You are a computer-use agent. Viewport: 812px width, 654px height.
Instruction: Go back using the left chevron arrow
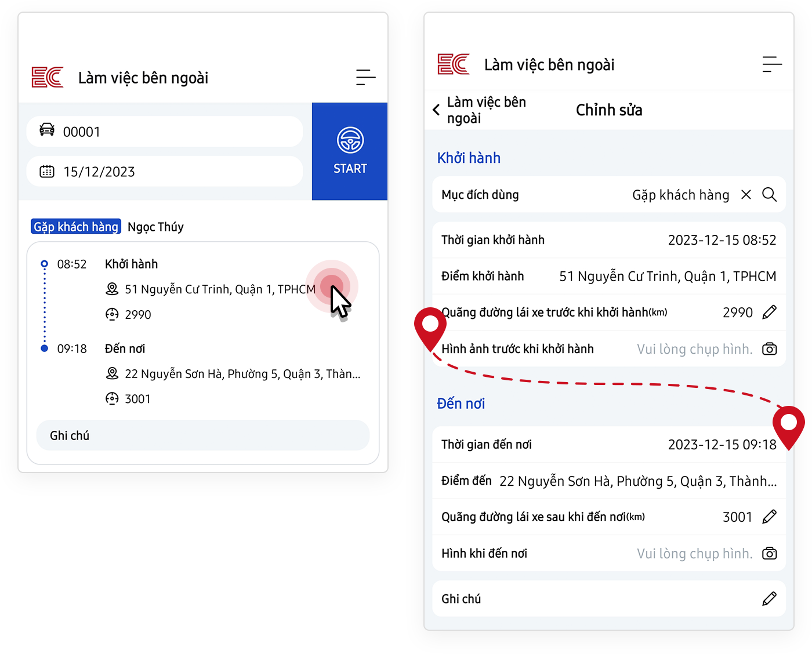(437, 110)
